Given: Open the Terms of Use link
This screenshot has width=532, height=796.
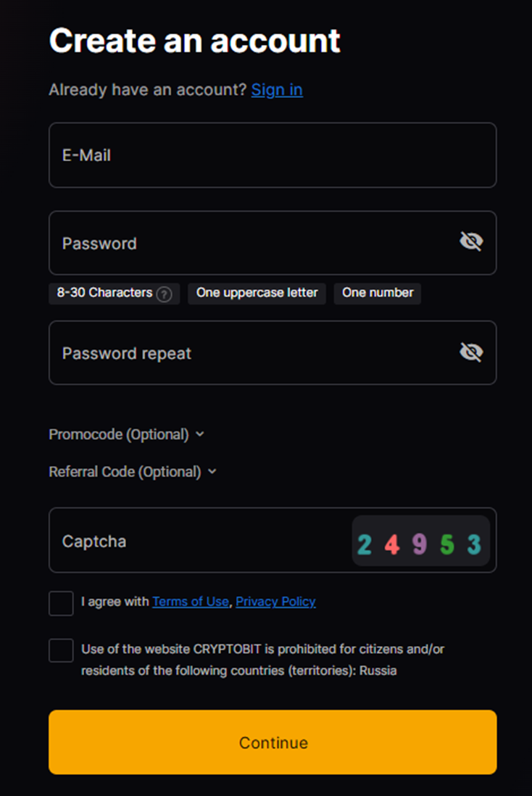Looking at the screenshot, I should [x=191, y=602].
